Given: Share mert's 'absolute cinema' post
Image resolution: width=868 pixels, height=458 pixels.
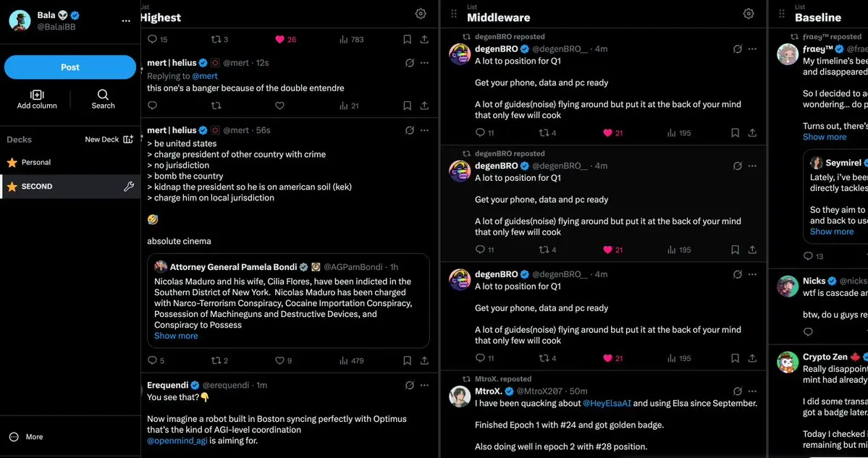Looking at the screenshot, I should pos(424,360).
